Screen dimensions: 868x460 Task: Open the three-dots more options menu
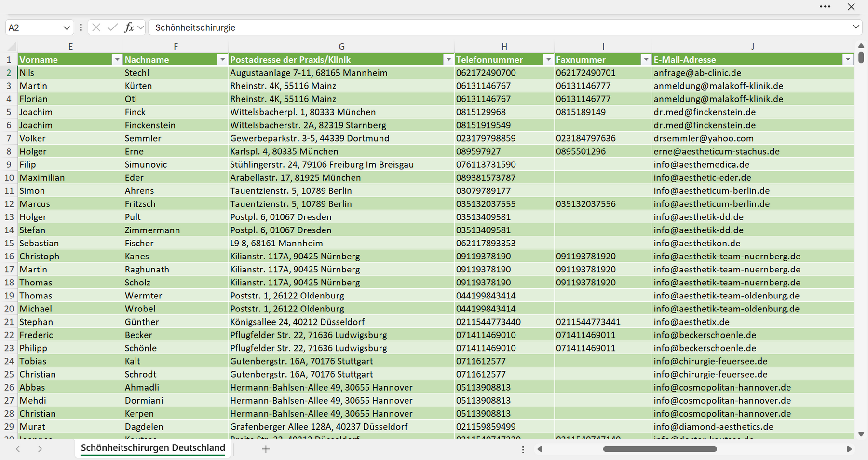[x=825, y=7]
